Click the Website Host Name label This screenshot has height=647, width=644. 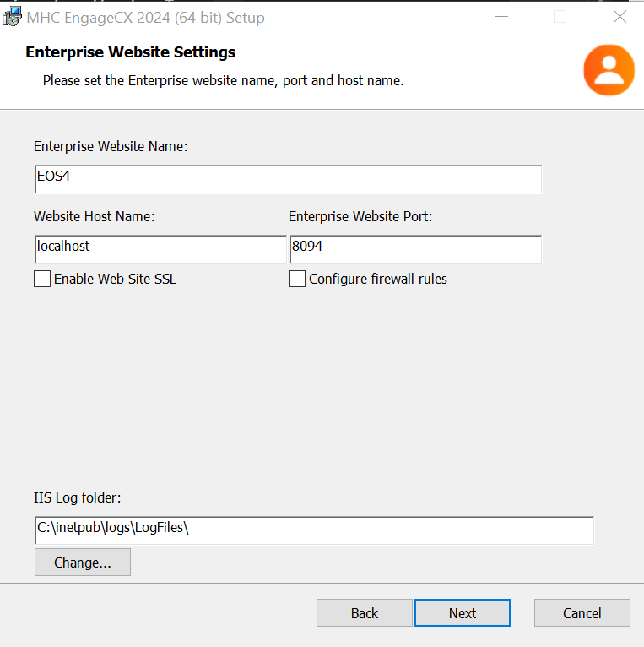[x=94, y=216]
